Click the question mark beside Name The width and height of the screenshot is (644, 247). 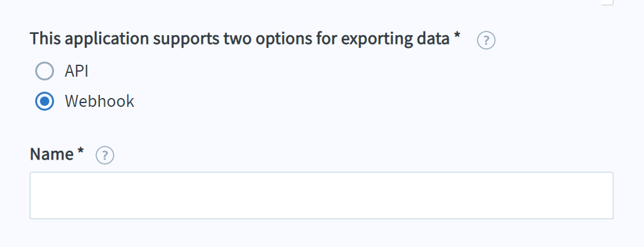(x=105, y=155)
